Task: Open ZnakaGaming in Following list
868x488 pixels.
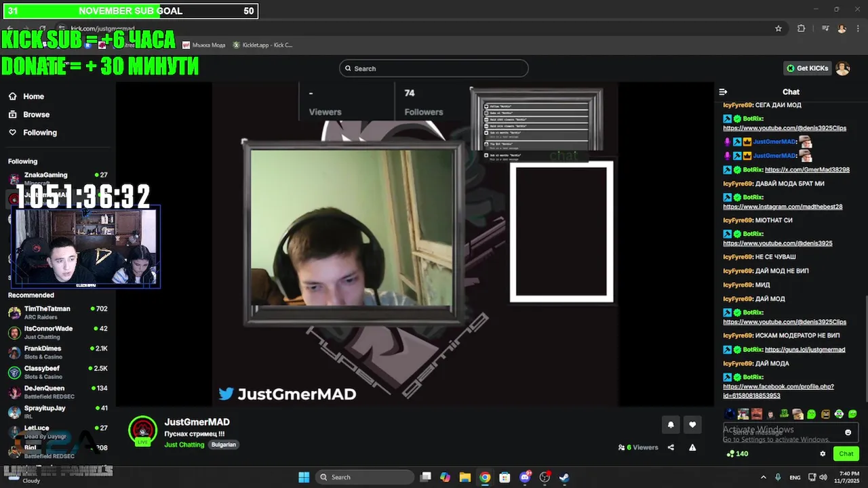Action: tap(58, 178)
